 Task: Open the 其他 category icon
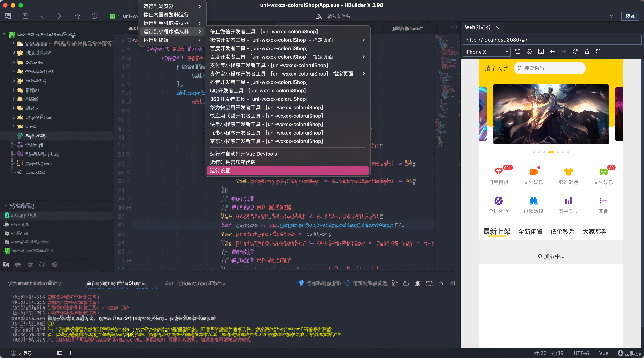point(603,201)
